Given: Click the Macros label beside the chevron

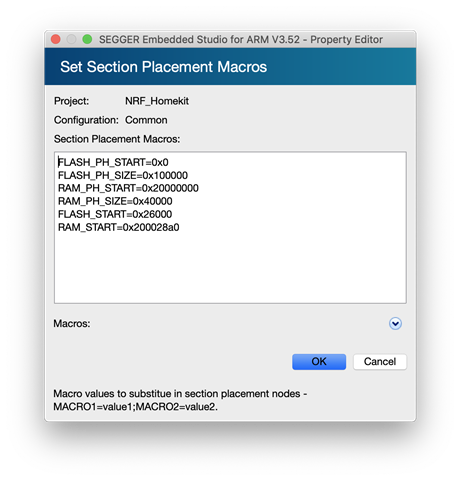Looking at the screenshot, I should [72, 324].
